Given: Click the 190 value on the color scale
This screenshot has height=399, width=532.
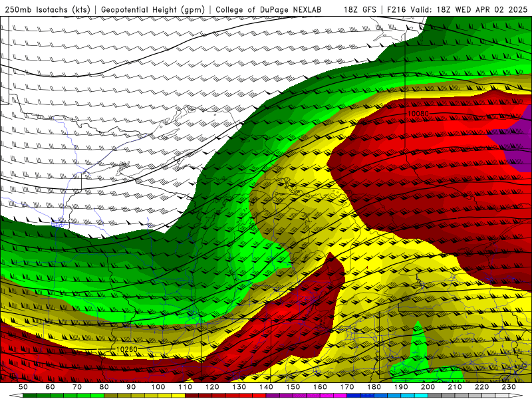Looking at the screenshot, I should pyautogui.click(x=401, y=387).
